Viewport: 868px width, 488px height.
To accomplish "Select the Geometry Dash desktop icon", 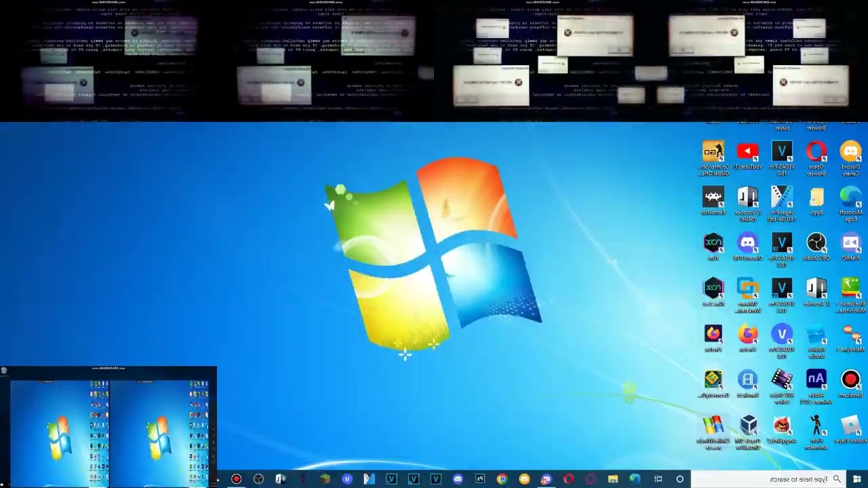I will pos(713,383).
